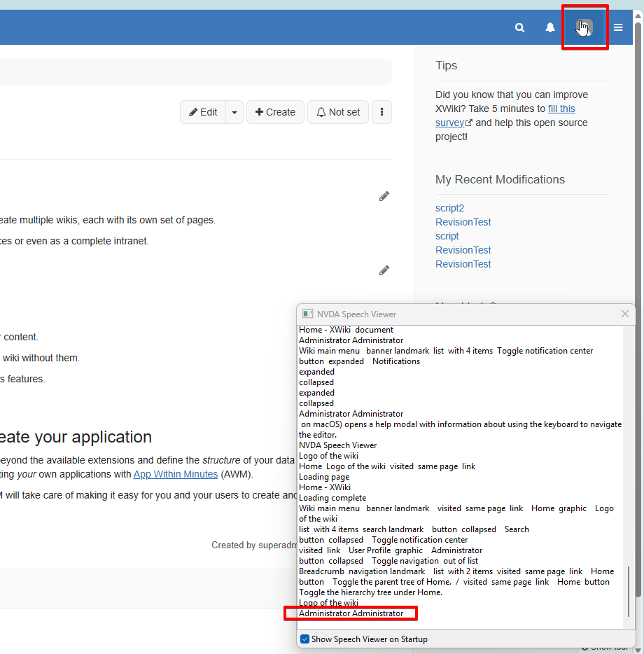
Task: Toggle the Not set notification watch button
Action: [338, 112]
